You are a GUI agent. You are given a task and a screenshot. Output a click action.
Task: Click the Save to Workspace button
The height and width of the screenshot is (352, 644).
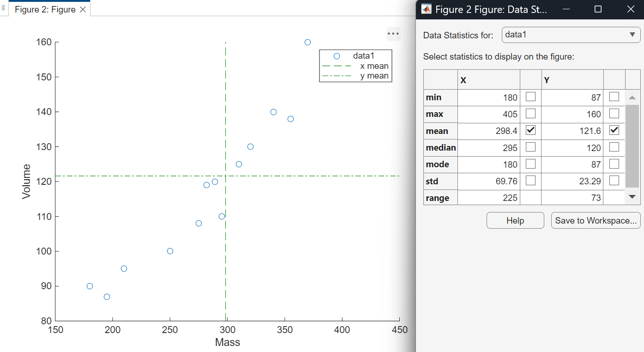[596, 220]
